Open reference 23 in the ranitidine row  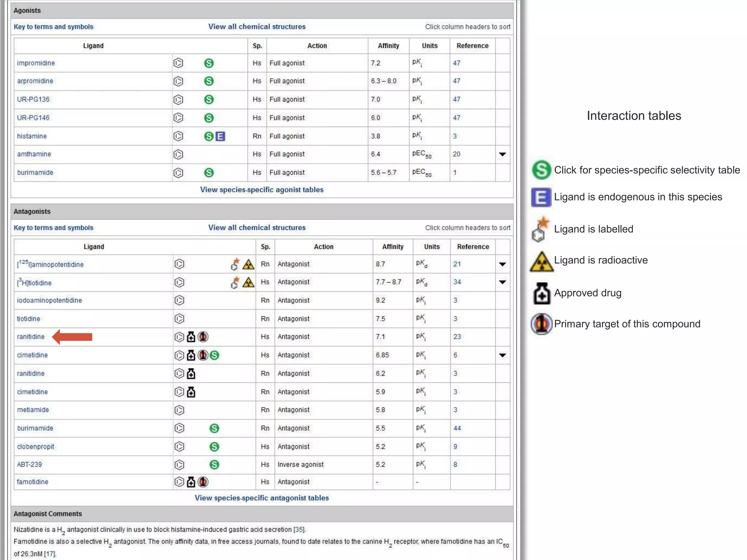pyautogui.click(x=457, y=337)
